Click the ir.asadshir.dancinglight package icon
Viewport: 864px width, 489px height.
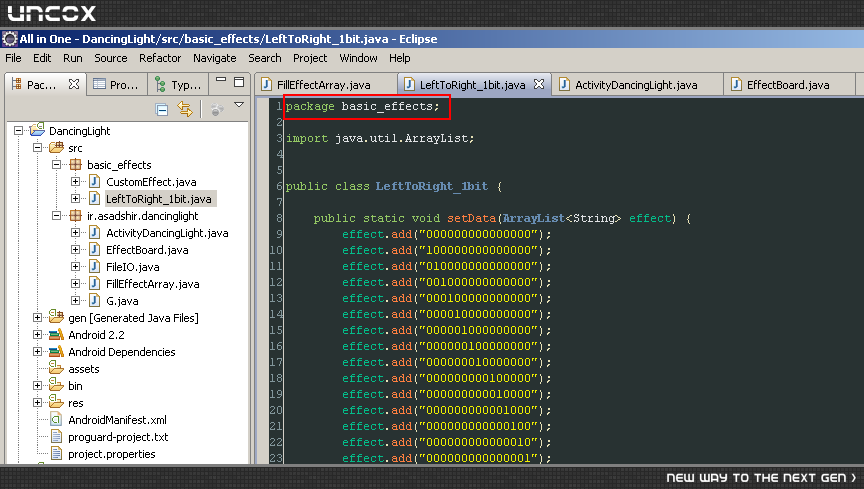click(x=75, y=216)
